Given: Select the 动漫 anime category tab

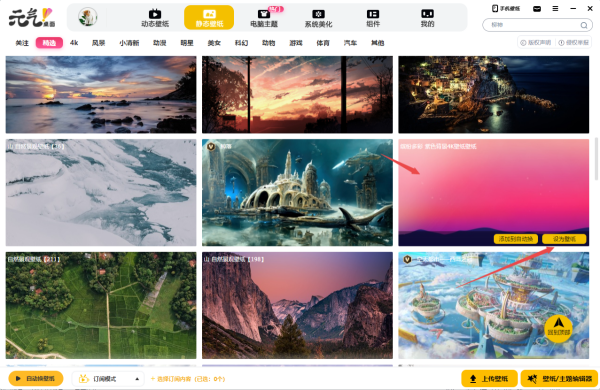Looking at the screenshot, I should tap(160, 43).
